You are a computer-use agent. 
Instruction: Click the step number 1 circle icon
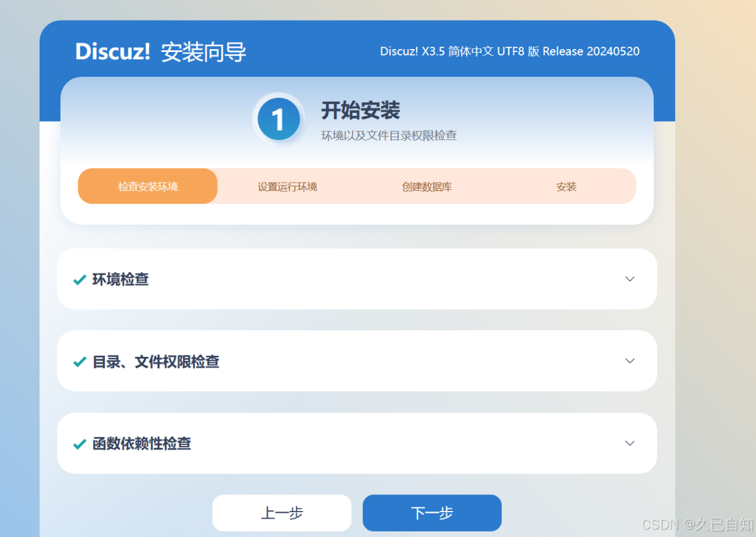tap(279, 118)
